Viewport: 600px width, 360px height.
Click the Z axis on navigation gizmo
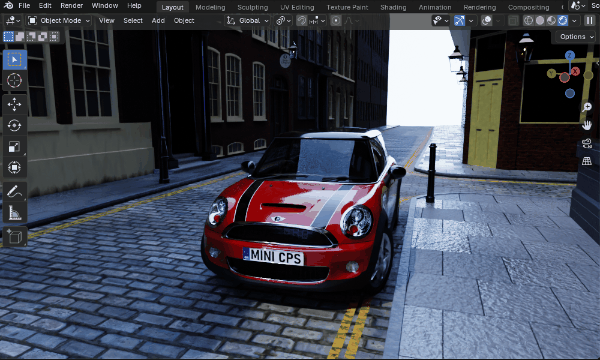(x=570, y=55)
